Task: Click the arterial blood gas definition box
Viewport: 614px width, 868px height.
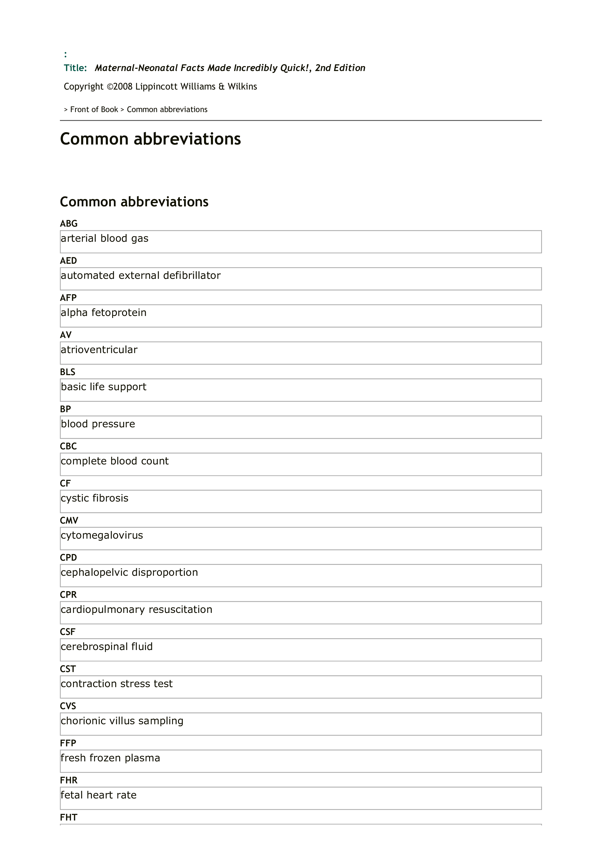Action: (x=300, y=241)
